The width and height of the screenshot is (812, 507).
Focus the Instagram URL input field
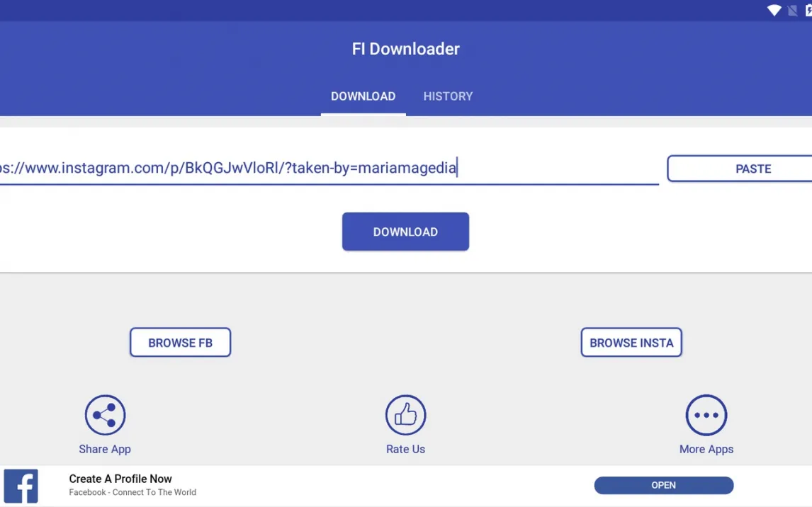[x=326, y=169]
